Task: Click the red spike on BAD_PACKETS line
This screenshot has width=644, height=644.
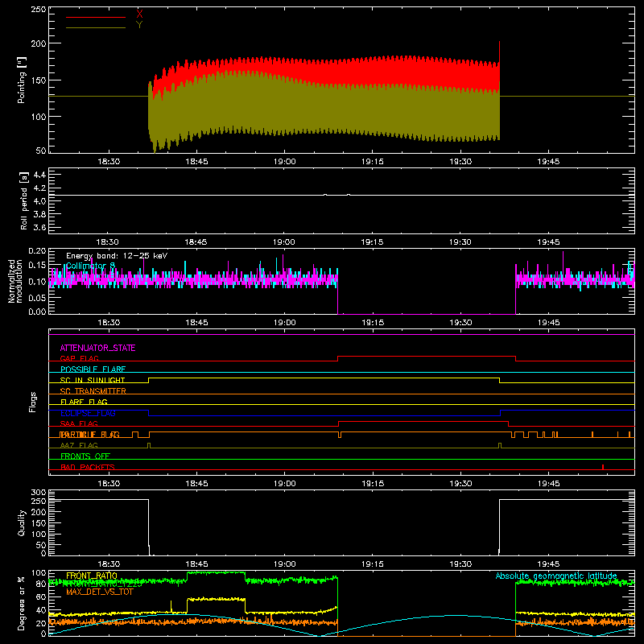Action: (602, 467)
